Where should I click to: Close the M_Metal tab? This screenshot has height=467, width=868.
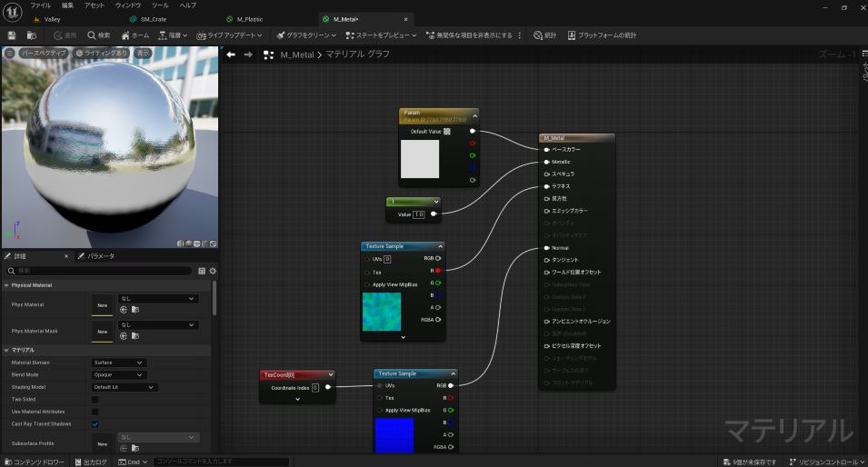pyautogui.click(x=405, y=19)
